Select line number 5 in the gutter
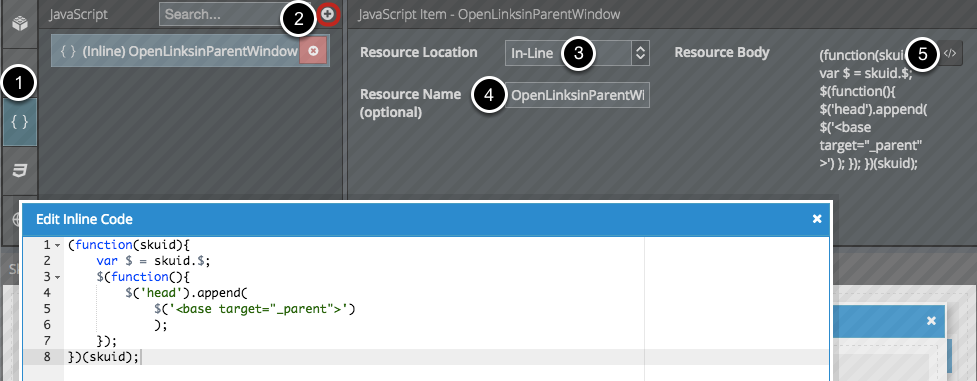Screen dimensions: 977x381 [47, 309]
